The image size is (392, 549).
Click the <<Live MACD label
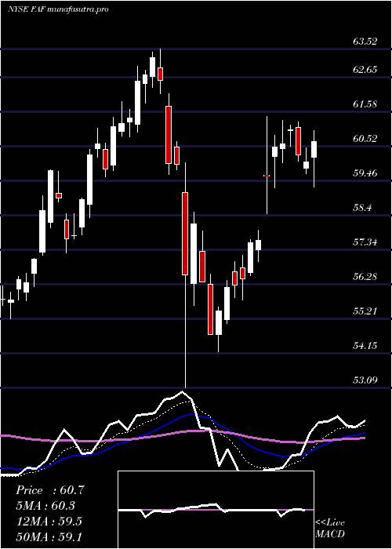(330, 529)
